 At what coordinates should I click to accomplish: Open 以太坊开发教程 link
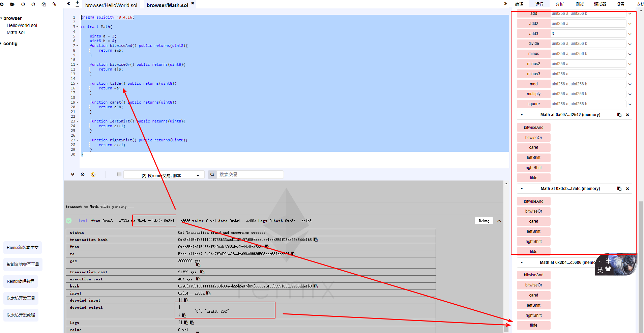coord(21,315)
